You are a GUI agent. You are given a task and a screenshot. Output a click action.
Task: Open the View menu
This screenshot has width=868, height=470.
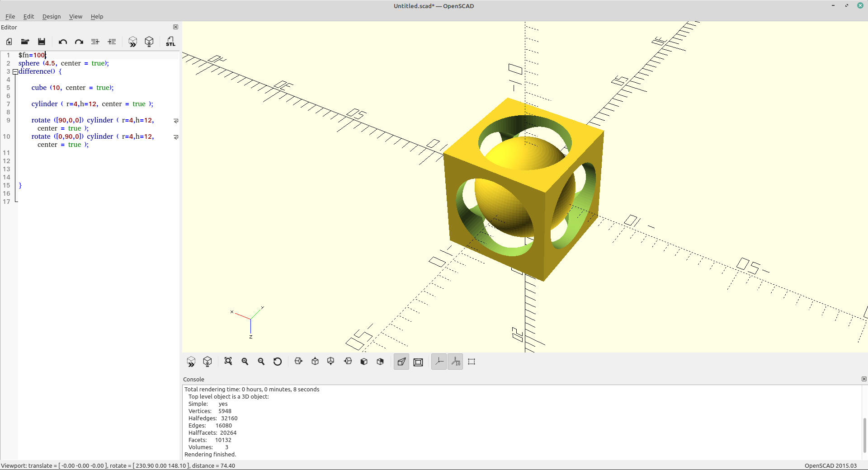75,16
